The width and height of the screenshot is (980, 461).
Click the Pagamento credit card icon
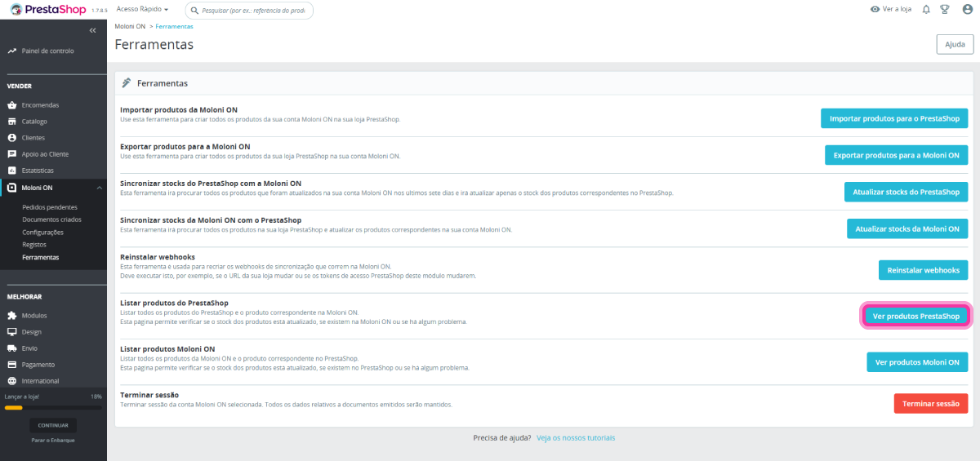(12, 365)
